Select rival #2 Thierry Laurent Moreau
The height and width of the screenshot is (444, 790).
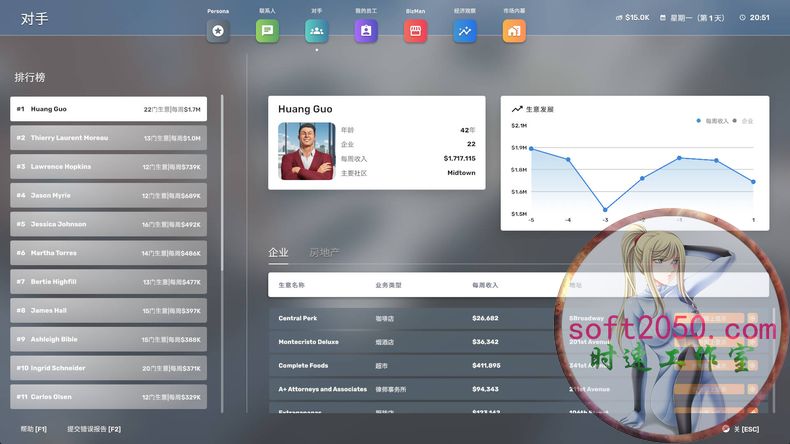108,138
